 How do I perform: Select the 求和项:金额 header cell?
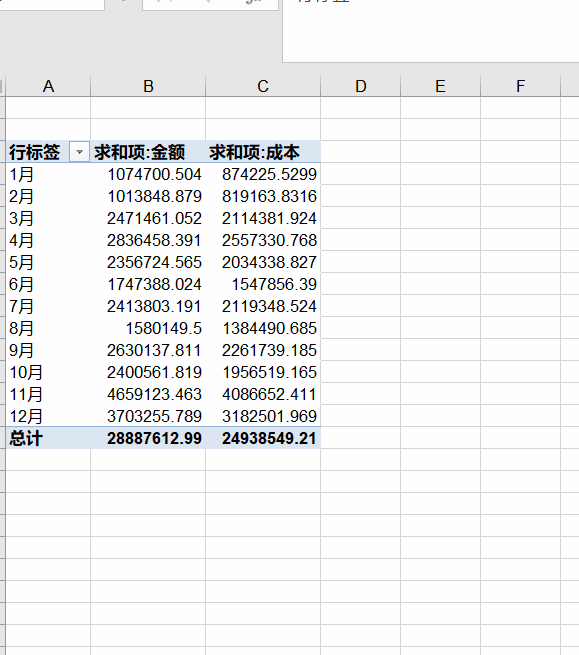(148, 152)
